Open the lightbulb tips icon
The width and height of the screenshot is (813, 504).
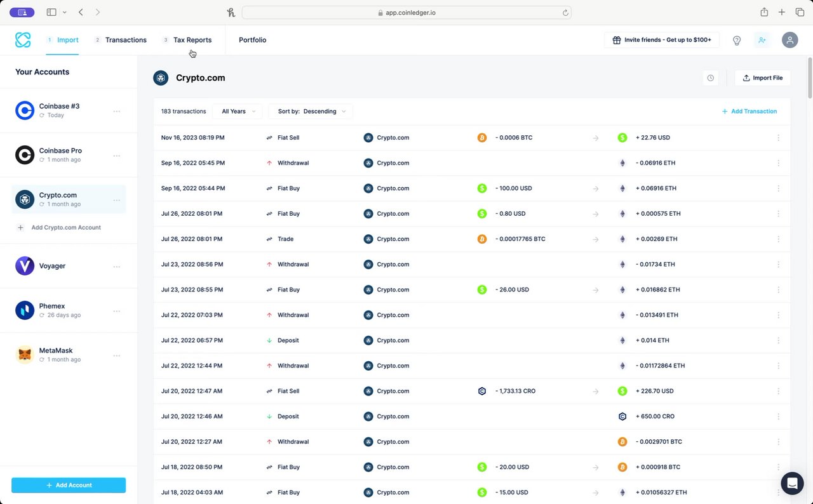737,40
